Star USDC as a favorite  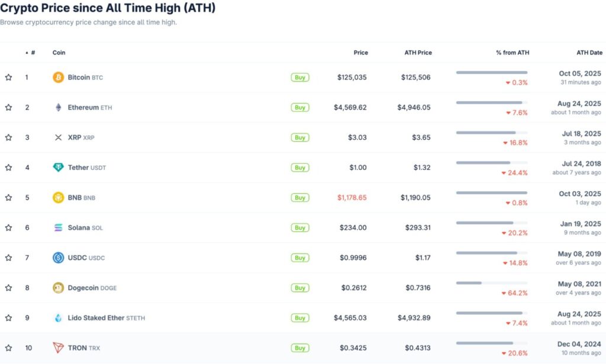point(9,258)
